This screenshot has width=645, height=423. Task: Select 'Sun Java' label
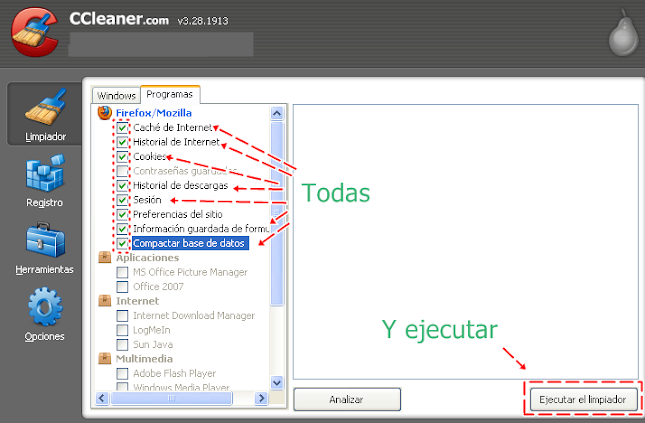point(153,344)
